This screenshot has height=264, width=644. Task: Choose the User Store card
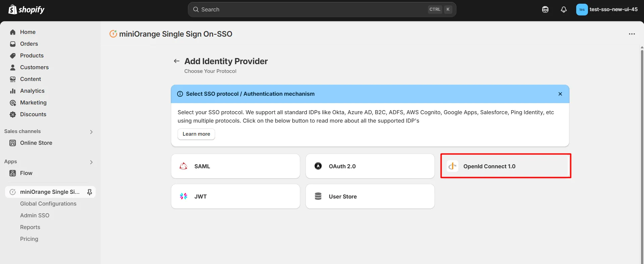coord(370,196)
